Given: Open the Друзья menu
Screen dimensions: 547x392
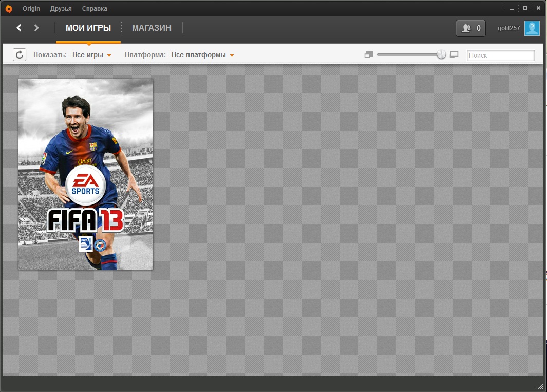Looking at the screenshot, I should tap(61, 9).
